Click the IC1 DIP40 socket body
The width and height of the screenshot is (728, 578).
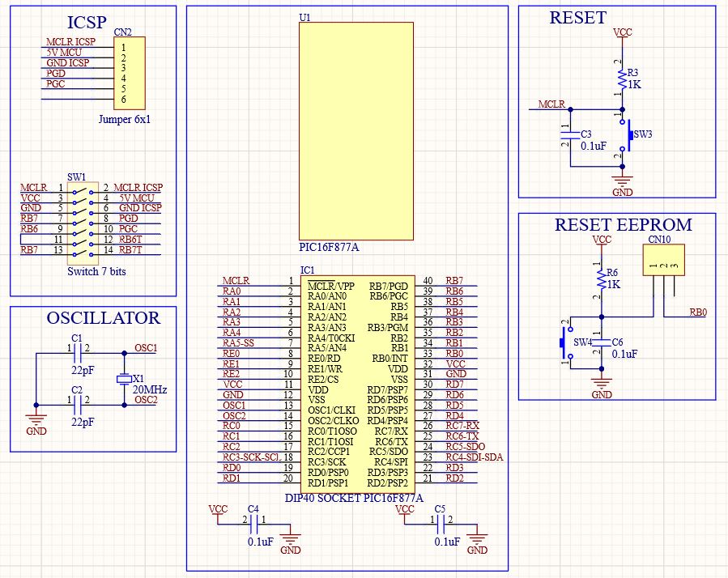(356, 380)
